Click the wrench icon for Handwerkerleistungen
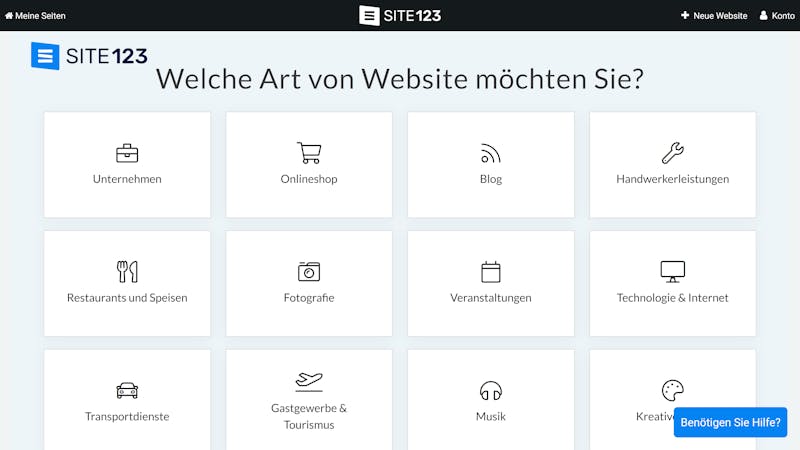Image resolution: width=800 pixels, height=450 pixels. pyautogui.click(x=672, y=153)
